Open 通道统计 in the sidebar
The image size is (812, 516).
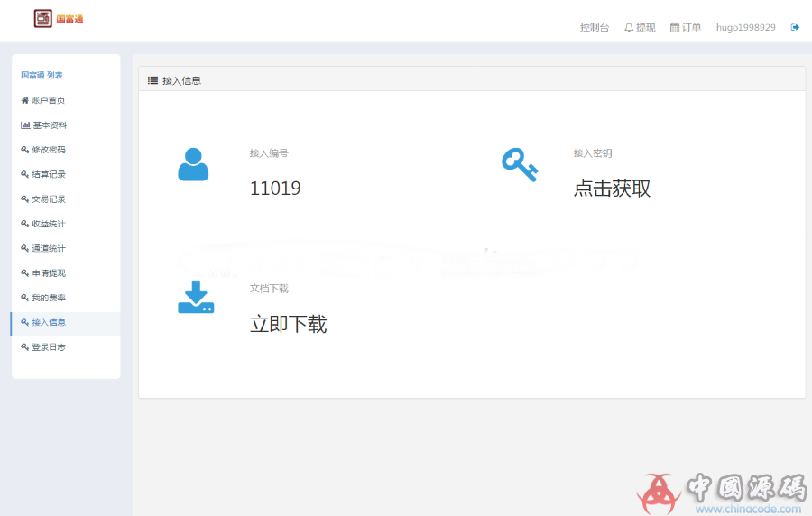43,248
